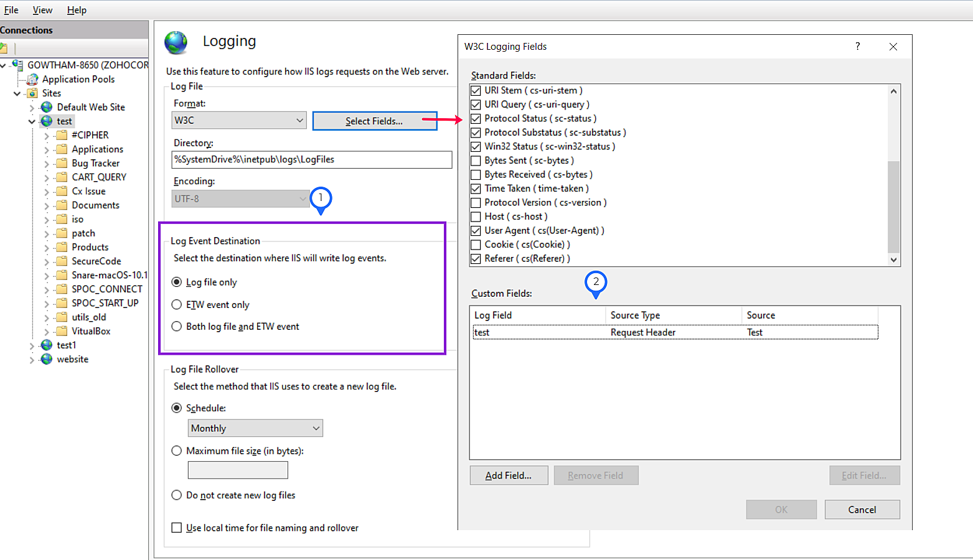
Task: Click the Bug Tracker folder icon
Action: [x=62, y=163]
